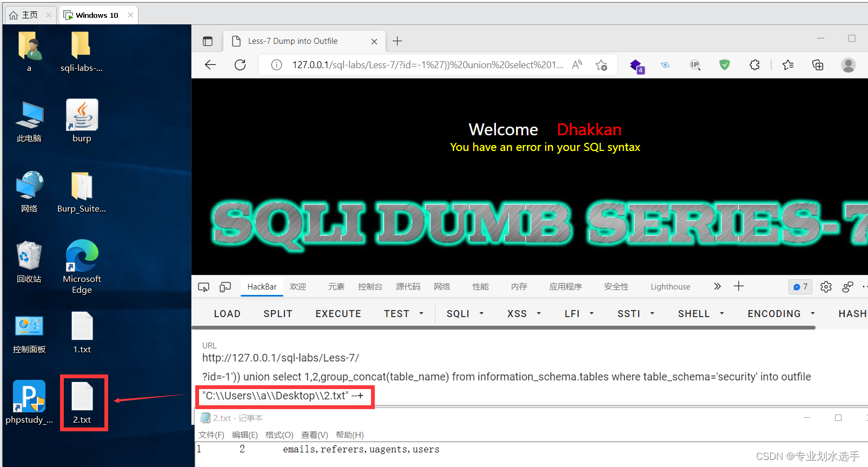The width and height of the screenshot is (868, 467).
Task: Expand more DevTools tabs chevron
Action: (717, 286)
